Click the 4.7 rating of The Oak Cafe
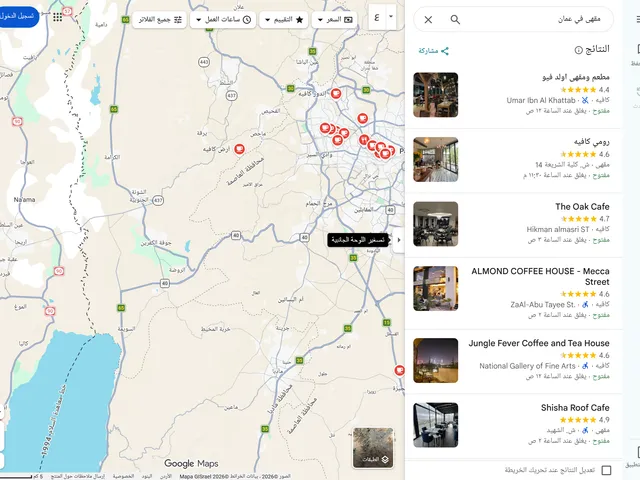The image size is (640, 480). (x=604, y=219)
